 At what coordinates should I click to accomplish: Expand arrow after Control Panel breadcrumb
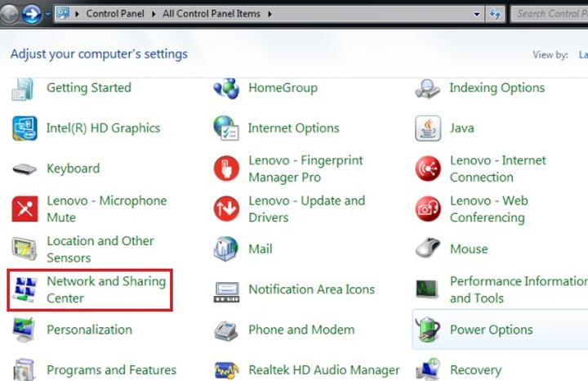point(154,14)
